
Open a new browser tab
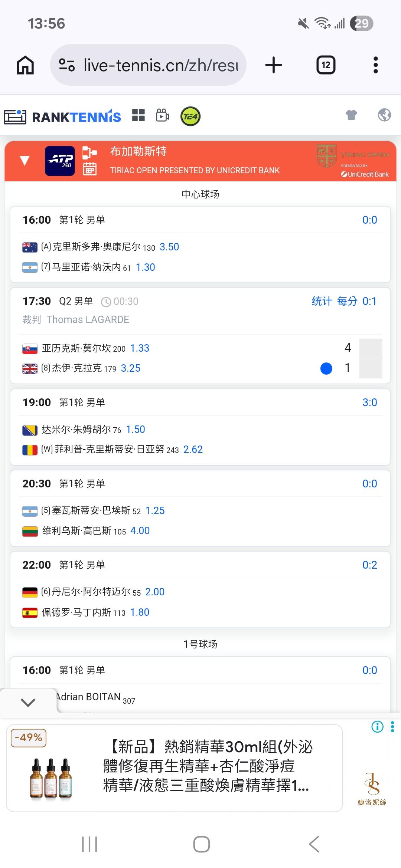point(274,65)
